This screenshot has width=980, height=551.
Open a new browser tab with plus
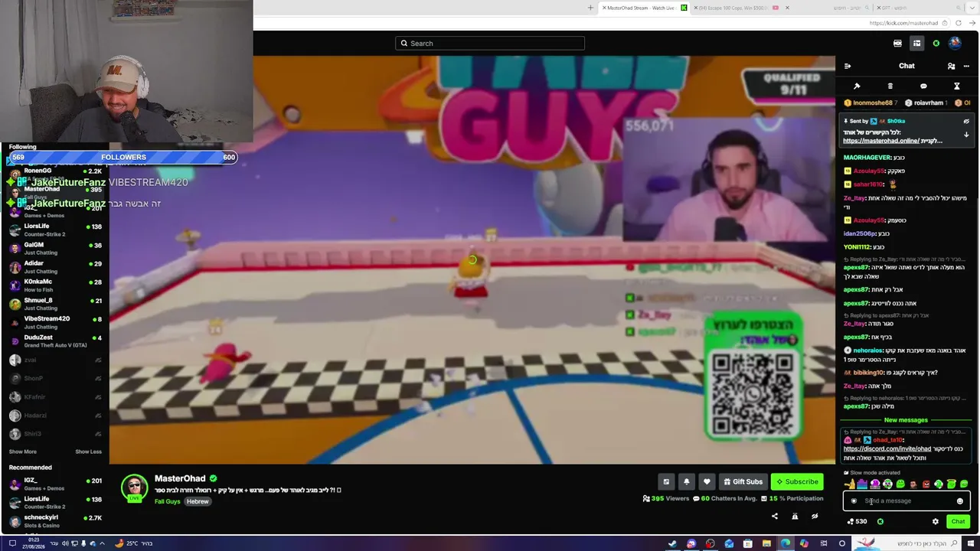click(590, 8)
